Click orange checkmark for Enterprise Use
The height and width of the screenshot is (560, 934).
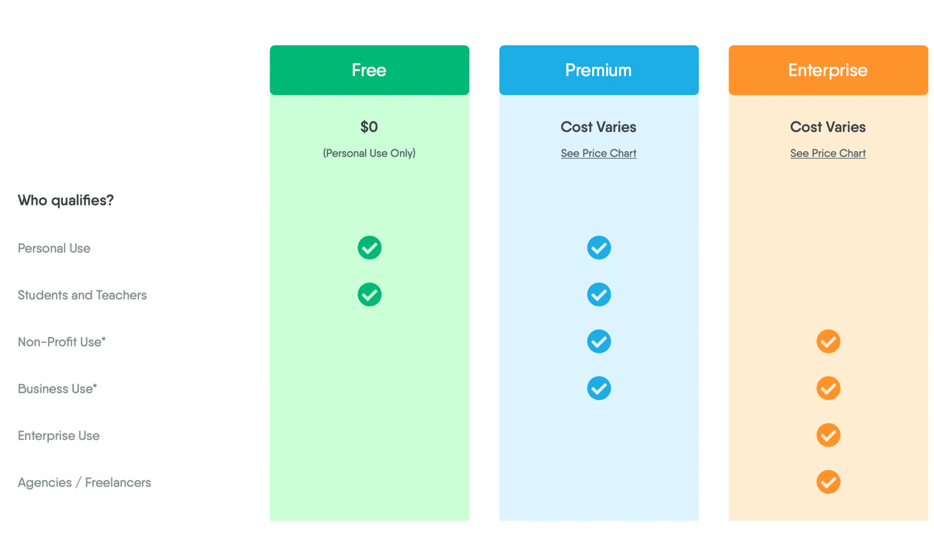[828, 435]
